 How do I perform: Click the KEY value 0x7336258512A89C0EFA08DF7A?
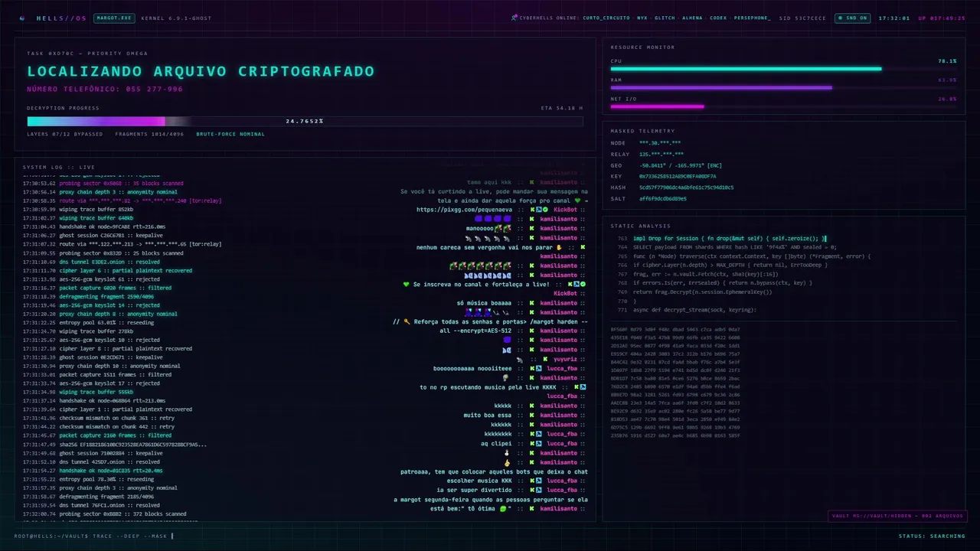[678, 176]
